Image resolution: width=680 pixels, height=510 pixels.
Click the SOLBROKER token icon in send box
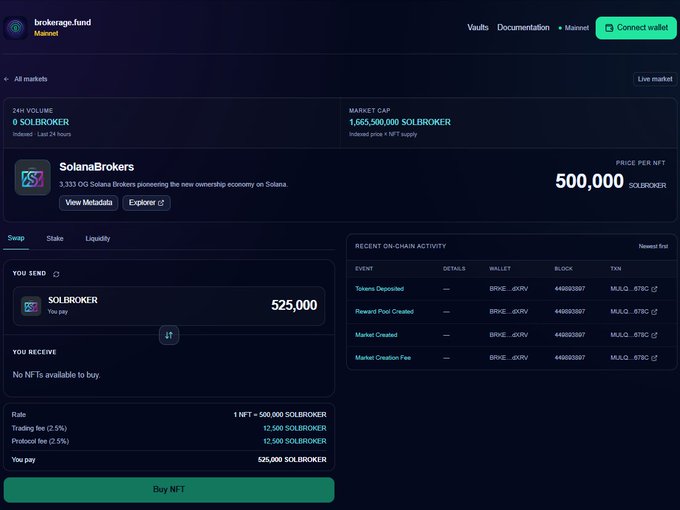click(31, 306)
